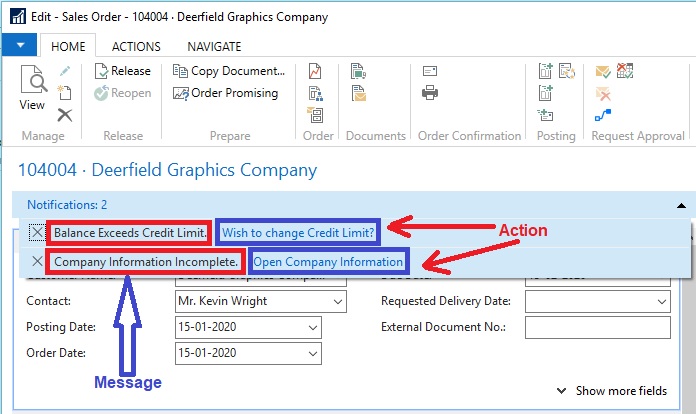This screenshot has height=414, width=696.
Task: Dismiss the Company Information Incomplete notification
Action: 37,262
